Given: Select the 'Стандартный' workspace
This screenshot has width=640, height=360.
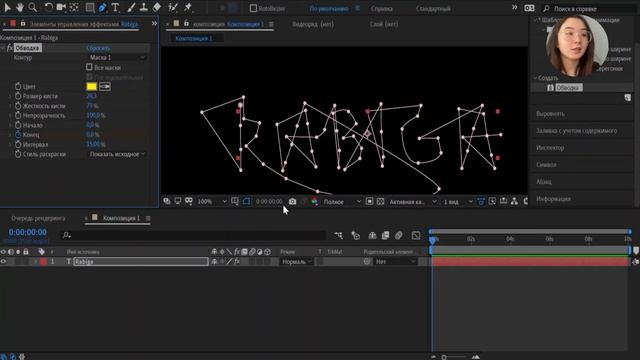Looking at the screenshot, I should click(433, 9).
